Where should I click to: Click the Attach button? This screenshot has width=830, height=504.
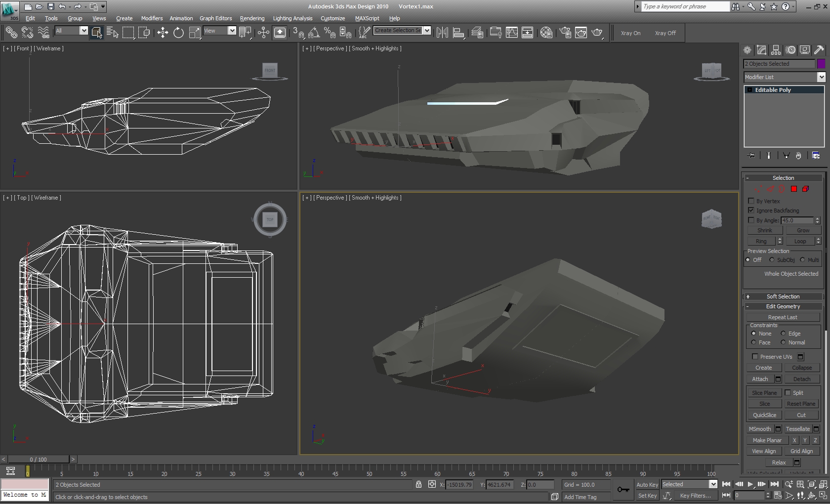point(760,379)
